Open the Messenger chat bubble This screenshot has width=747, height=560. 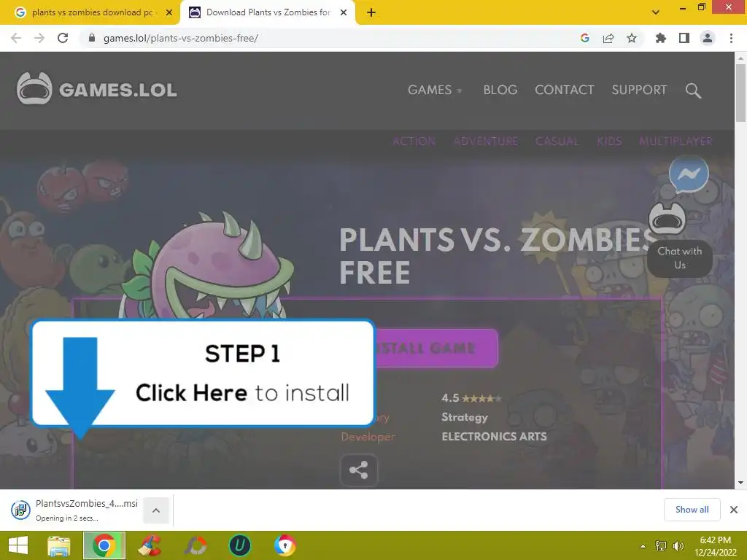pyautogui.click(x=689, y=174)
